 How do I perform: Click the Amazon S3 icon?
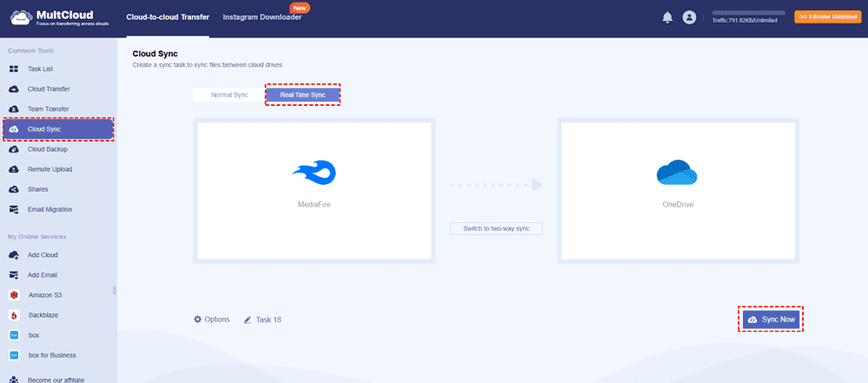[x=15, y=295]
